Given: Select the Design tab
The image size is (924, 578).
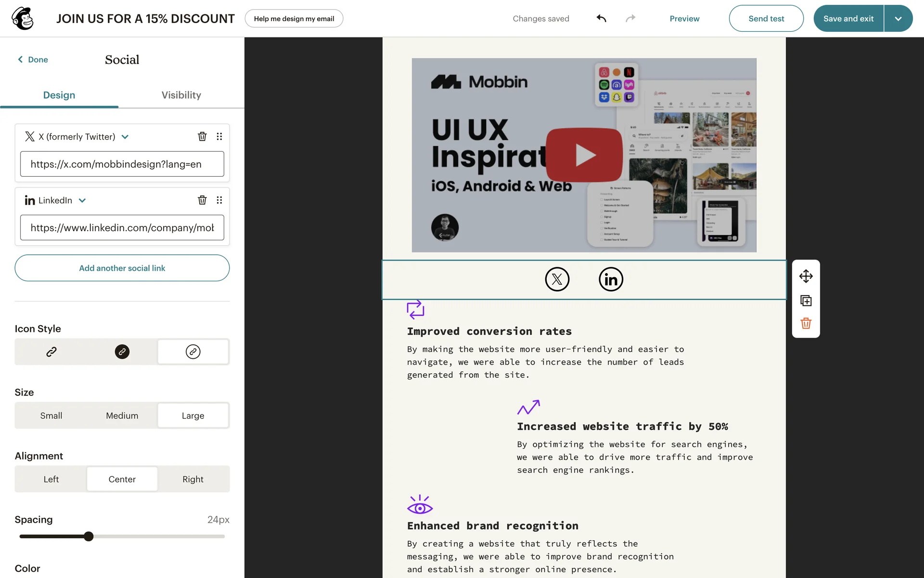Looking at the screenshot, I should click(59, 95).
